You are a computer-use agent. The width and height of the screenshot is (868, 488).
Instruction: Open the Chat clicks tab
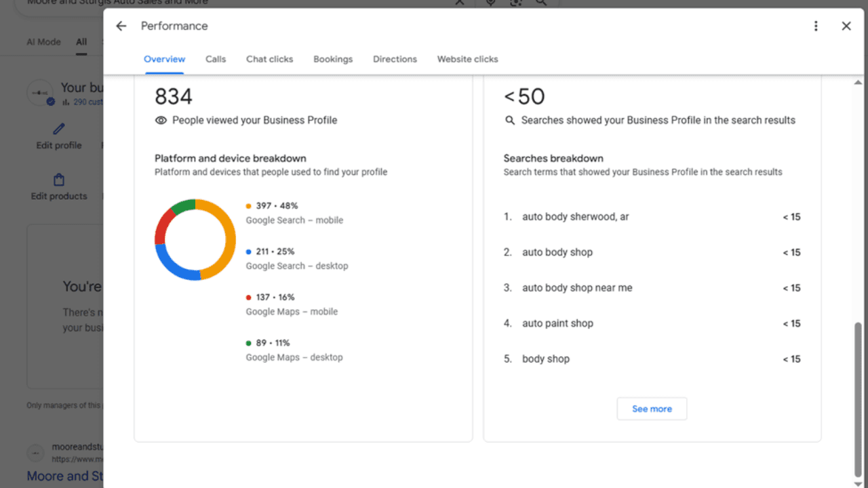click(269, 59)
